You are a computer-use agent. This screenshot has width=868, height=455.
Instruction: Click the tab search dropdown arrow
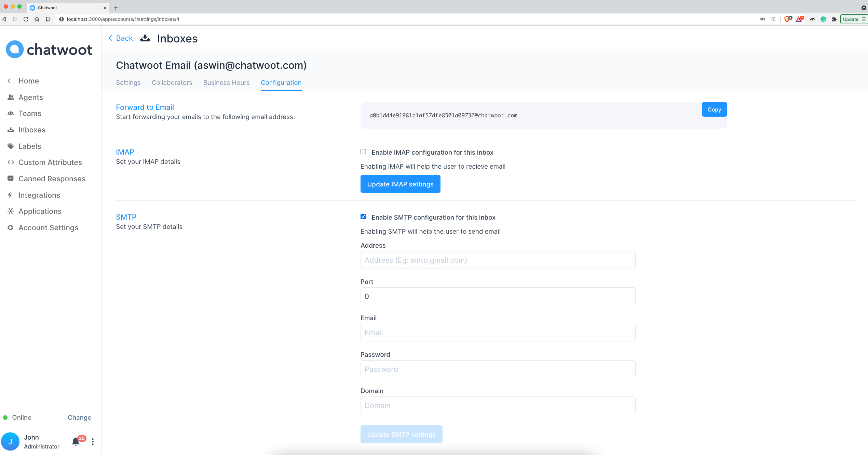click(864, 8)
